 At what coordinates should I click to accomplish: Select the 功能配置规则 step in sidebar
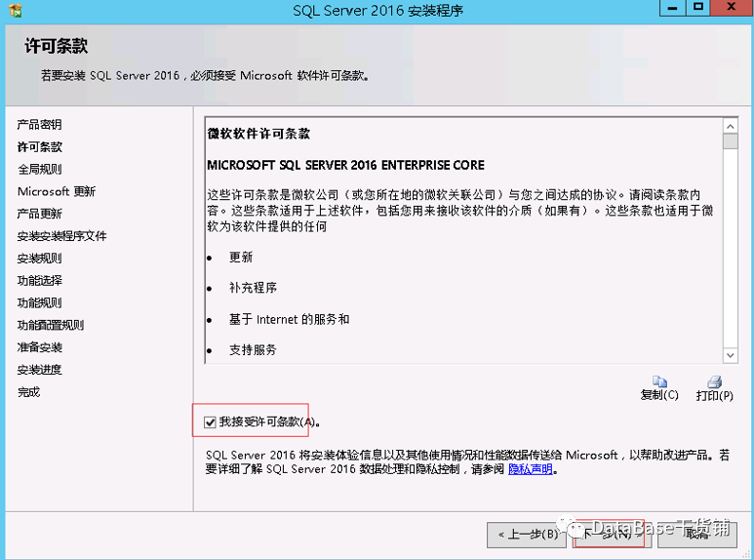point(51,325)
